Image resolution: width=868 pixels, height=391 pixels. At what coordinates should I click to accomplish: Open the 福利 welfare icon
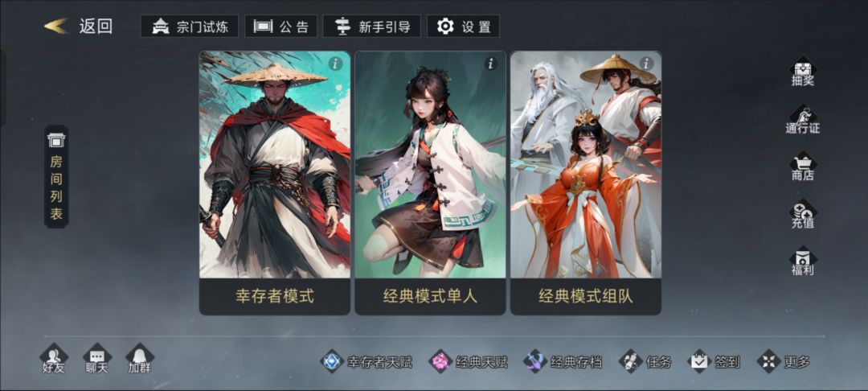(802, 261)
